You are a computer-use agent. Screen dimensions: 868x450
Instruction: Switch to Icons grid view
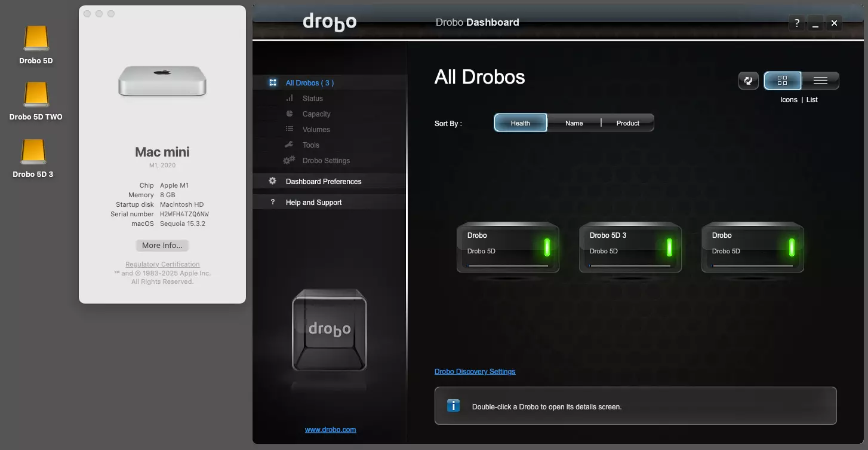[x=782, y=81]
